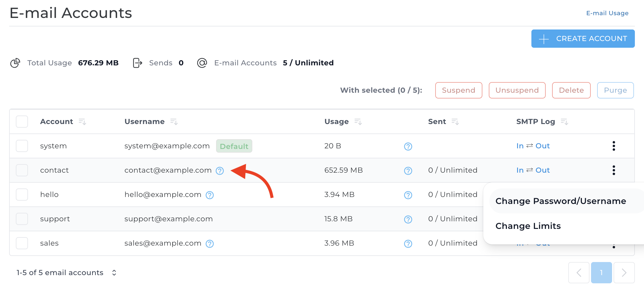Click the Create Account button
The height and width of the screenshot is (290, 644).
click(x=583, y=39)
